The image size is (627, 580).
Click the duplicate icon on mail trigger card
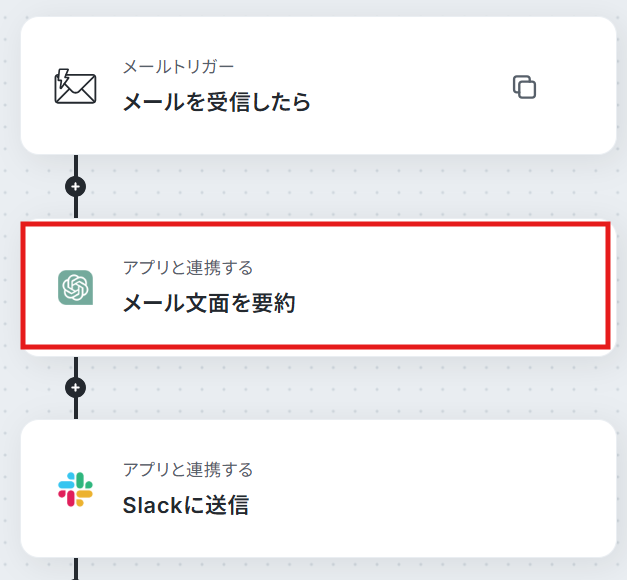(524, 87)
